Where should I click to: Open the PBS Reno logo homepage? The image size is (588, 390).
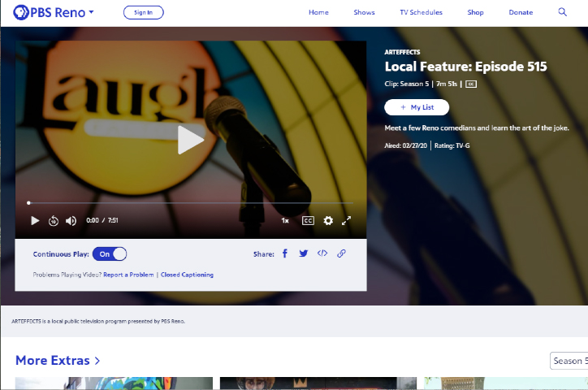[49, 12]
